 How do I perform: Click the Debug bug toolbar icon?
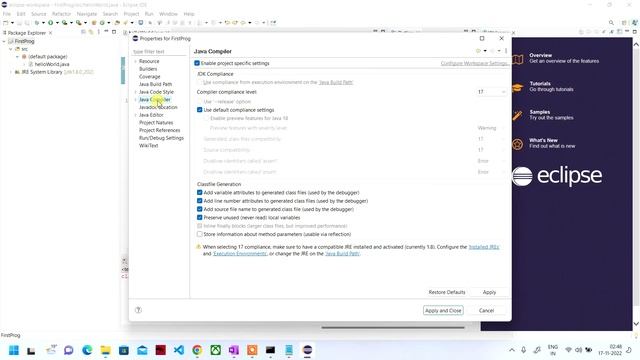coord(37,23)
